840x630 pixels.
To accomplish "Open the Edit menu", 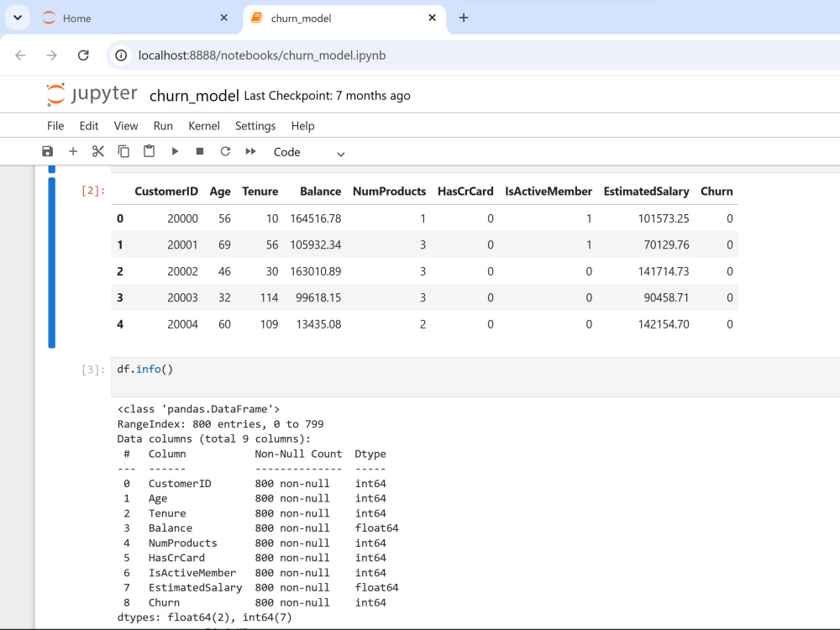I will [89, 126].
